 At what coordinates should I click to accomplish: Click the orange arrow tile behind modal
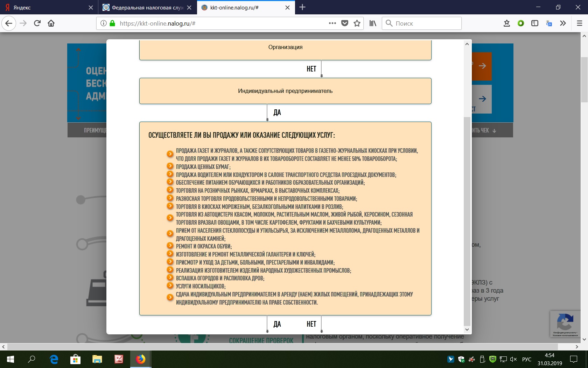point(482,66)
